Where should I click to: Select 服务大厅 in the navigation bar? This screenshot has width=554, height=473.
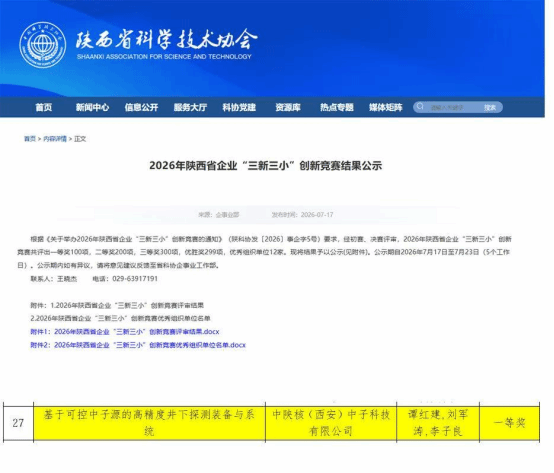pos(190,107)
